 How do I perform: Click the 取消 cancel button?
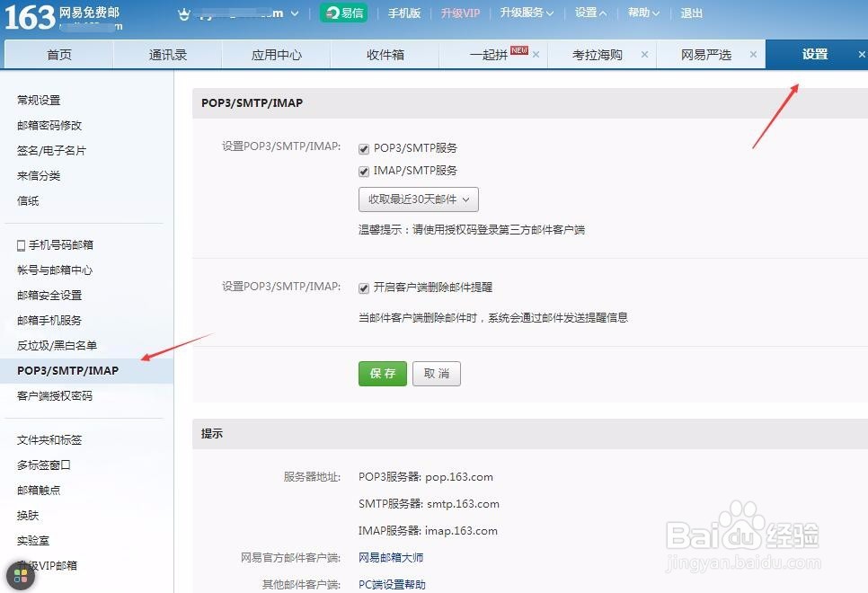pos(436,374)
